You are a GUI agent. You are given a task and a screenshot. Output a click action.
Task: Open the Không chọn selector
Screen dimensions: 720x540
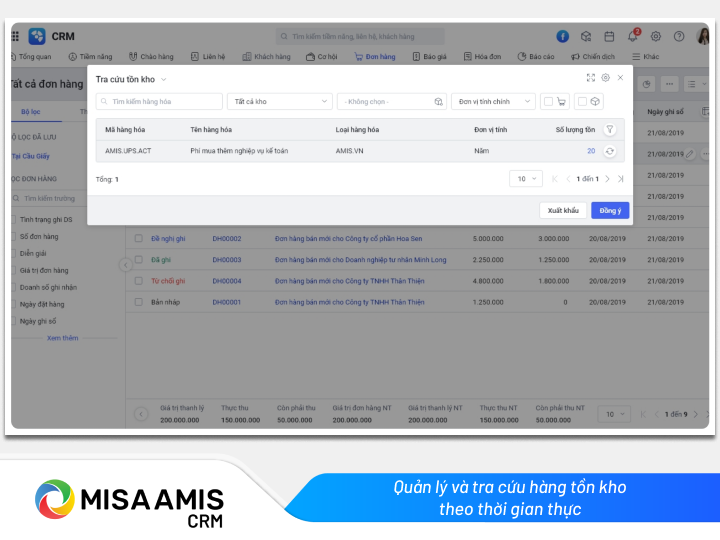392,101
